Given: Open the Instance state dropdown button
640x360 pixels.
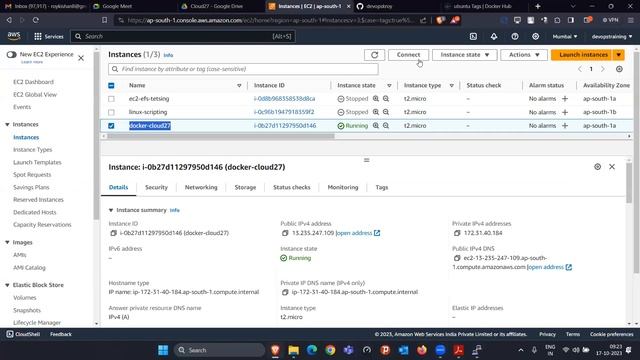Looking at the screenshot, I should pyautogui.click(x=464, y=55).
